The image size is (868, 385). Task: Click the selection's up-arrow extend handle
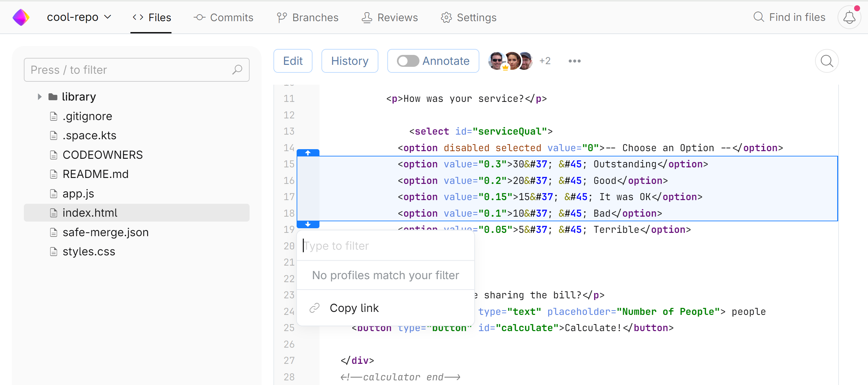(308, 153)
